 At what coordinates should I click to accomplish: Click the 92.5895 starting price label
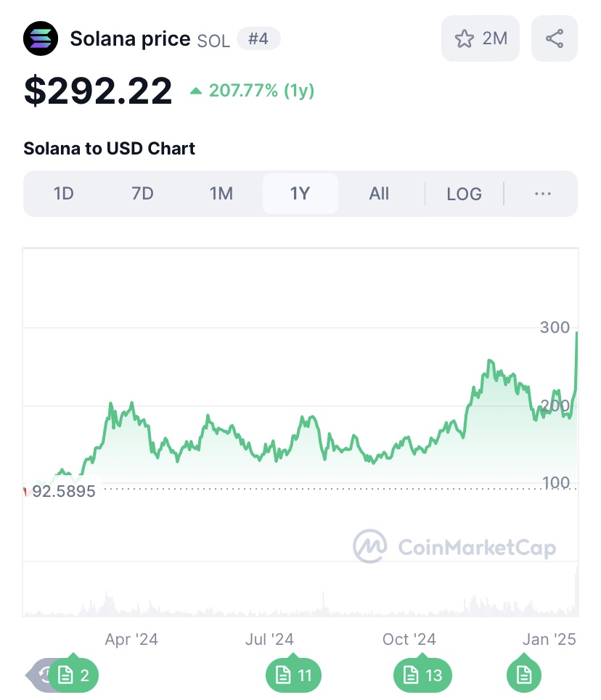tap(64, 492)
